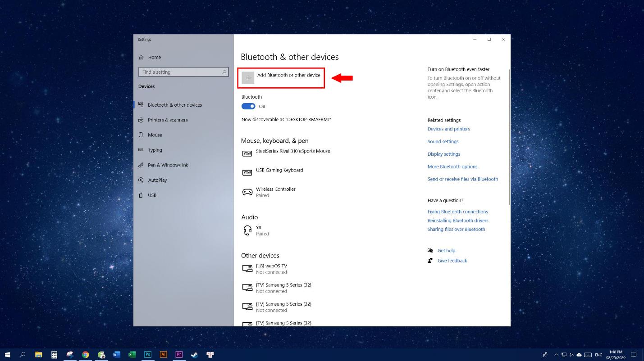Screen dimensions: 644x361
Task: Open File Explorer from the taskbar
Action: pos(38,355)
